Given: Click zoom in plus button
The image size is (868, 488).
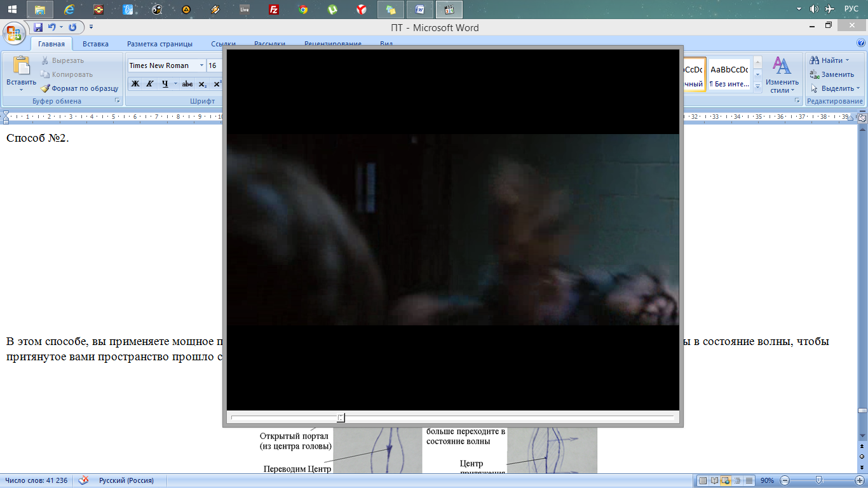Looking at the screenshot, I should point(860,480).
